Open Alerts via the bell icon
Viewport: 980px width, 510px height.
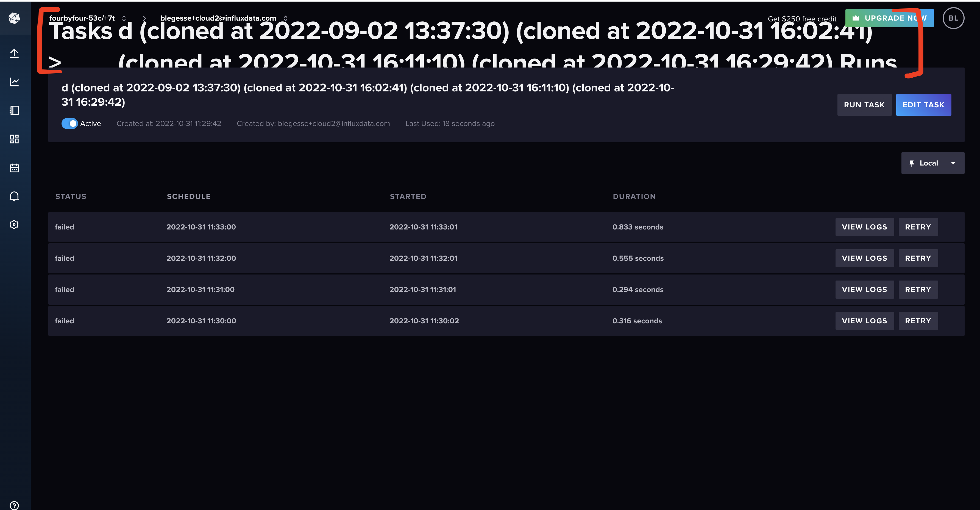(15, 196)
